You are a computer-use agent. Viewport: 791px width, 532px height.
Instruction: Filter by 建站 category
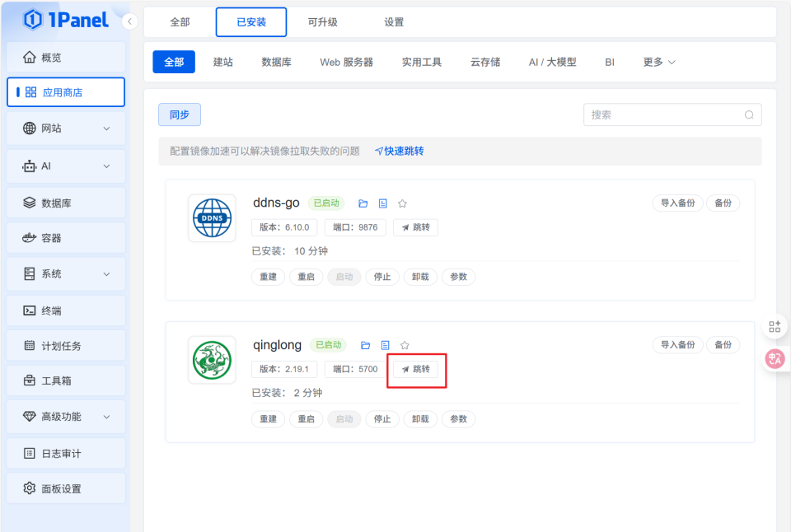(x=223, y=62)
